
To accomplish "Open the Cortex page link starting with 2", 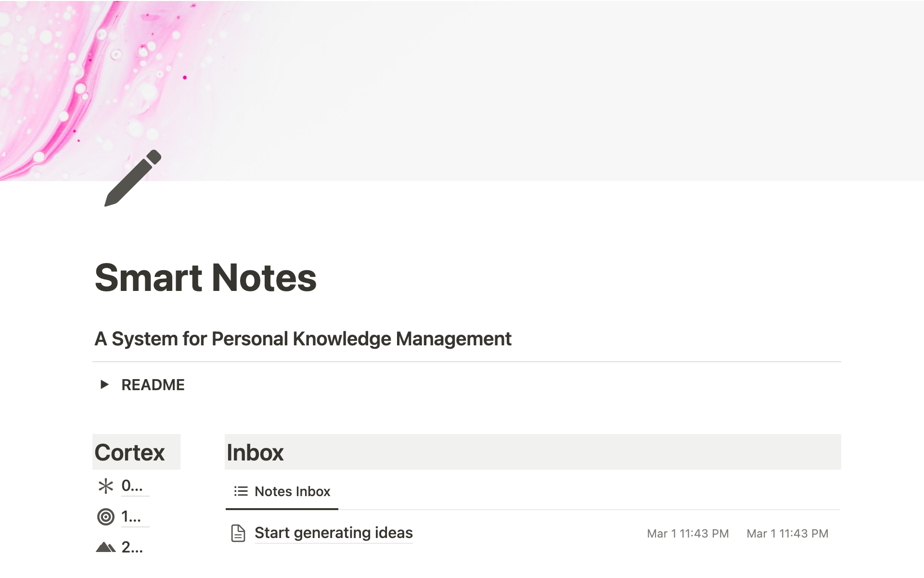I will pyautogui.click(x=132, y=547).
